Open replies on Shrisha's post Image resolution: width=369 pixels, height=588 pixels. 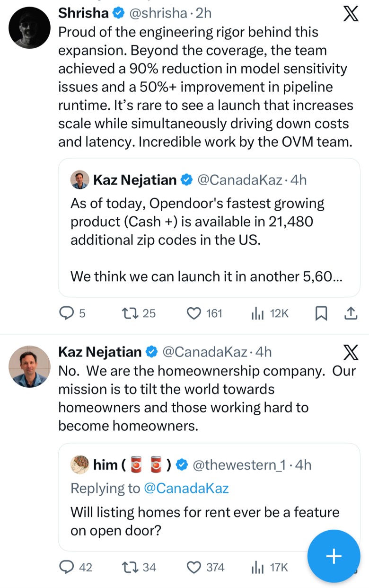coord(72,313)
